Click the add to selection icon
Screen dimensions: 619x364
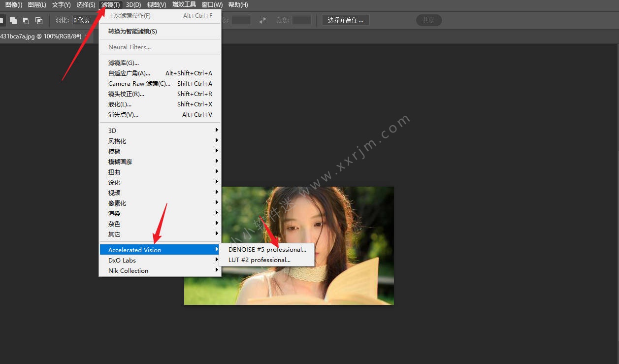tap(13, 20)
